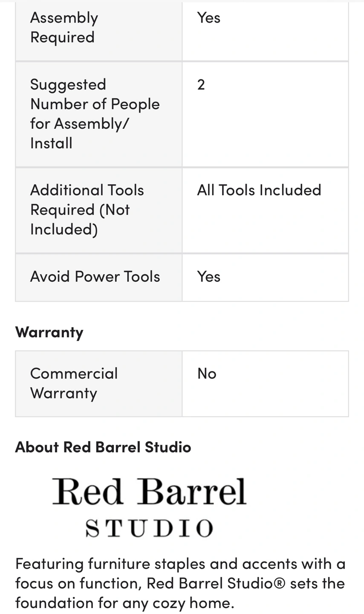Select the "Yes" value for Assembly Required

(209, 17)
